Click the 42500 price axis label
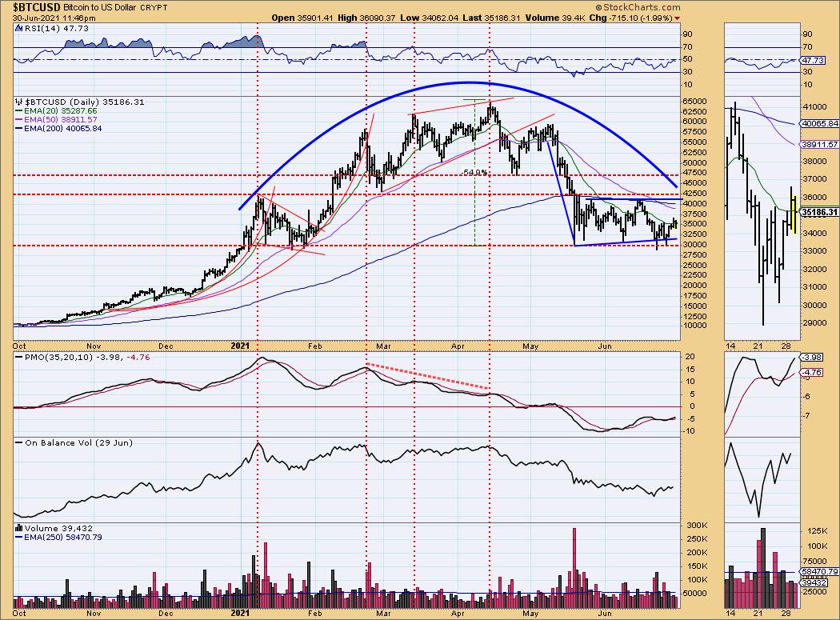Image resolution: width=840 pixels, height=620 pixels. [695, 194]
